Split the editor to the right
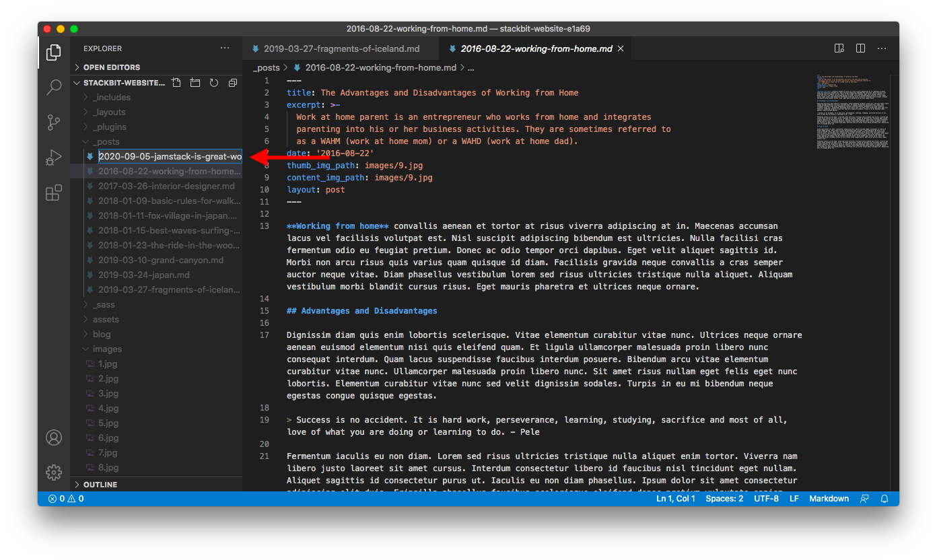Screen dimensions: 937x560 click(x=860, y=48)
